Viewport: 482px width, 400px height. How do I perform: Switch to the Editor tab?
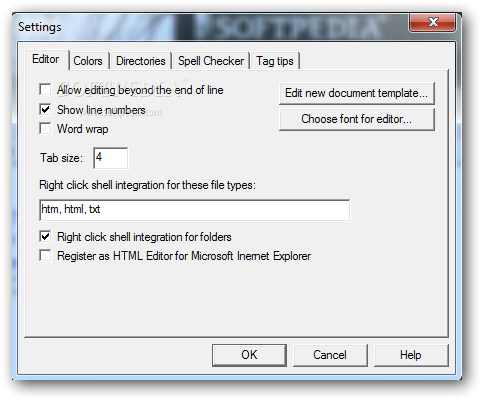pyautogui.click(x=46, y=59)
